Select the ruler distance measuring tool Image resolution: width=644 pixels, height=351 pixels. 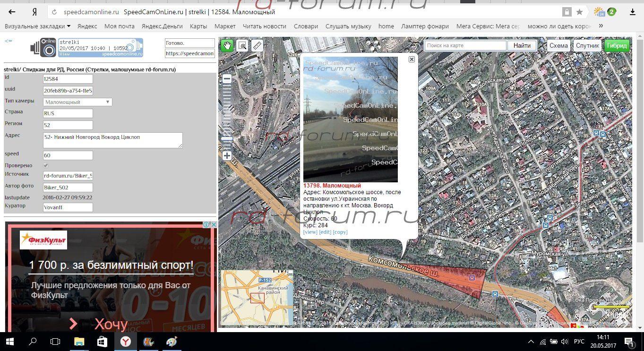point(257,46)
